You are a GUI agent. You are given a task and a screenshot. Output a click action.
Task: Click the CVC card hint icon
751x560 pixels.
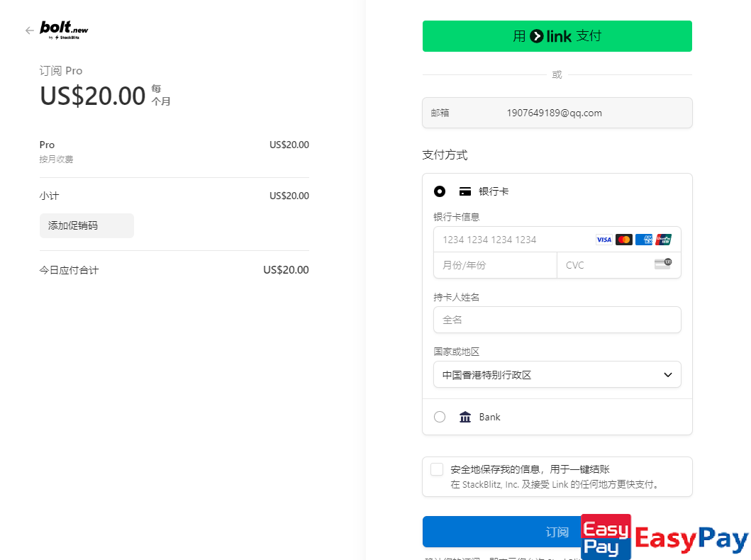pyautogui.click(x=663, y=263)
